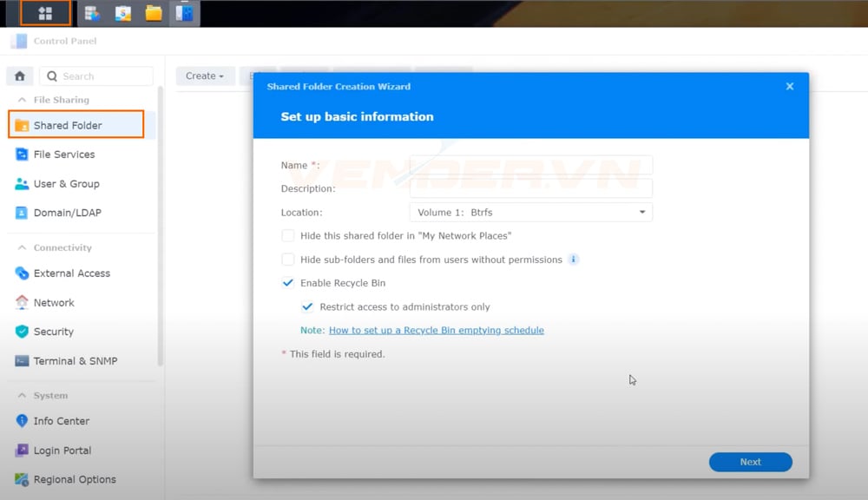
Task: Disable the Enable Recycle Bin checkbox
Action: (x=287, y=282)
